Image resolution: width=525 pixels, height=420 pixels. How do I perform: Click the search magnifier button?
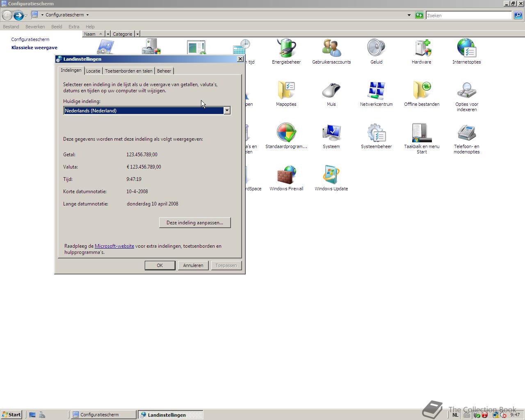coord(518,15)
